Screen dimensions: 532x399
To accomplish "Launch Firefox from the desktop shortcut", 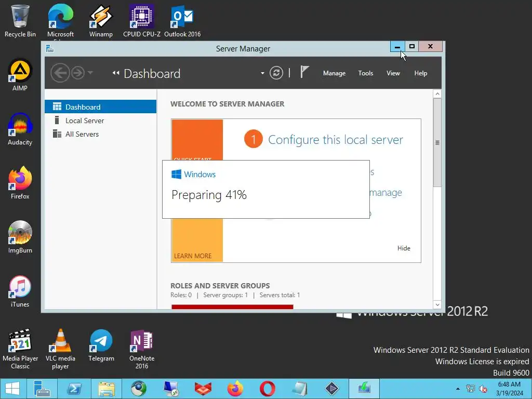I will coord(20,183).
